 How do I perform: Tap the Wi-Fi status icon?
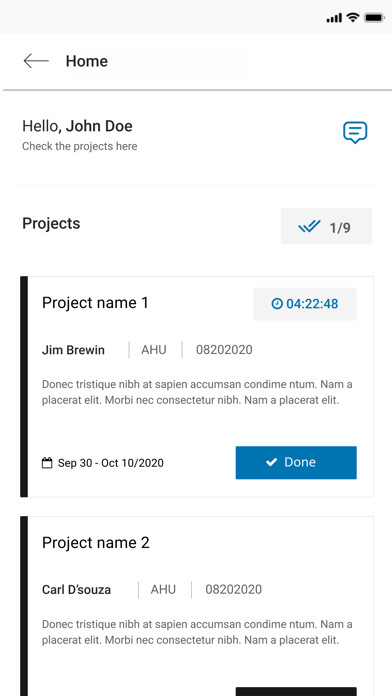pos(353,17)
